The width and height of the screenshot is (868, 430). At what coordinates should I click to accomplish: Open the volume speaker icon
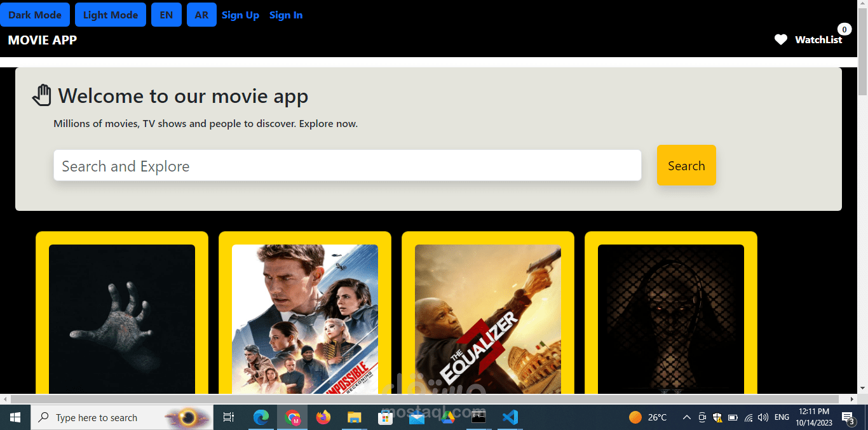pos(763,417)
